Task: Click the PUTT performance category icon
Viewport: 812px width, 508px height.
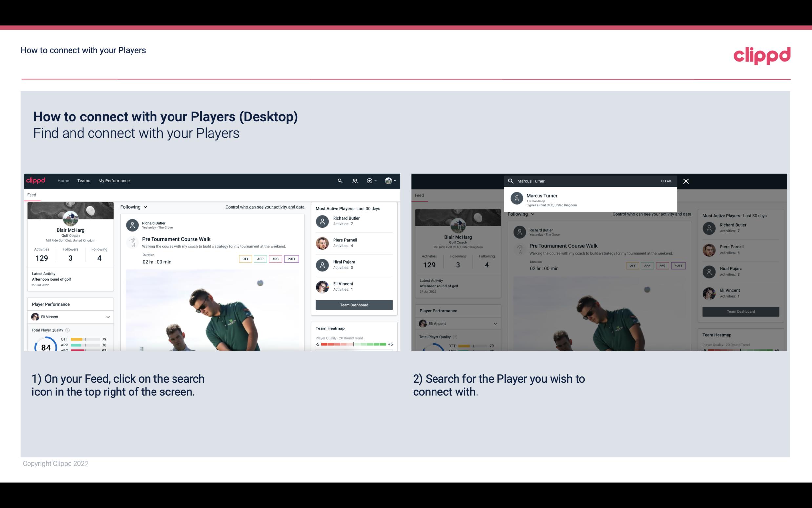Action: click(x=292, y=259)
